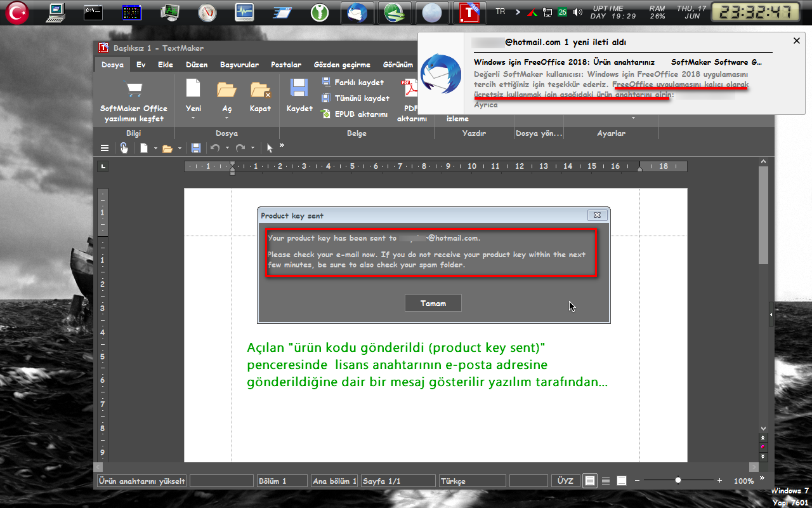Toggle touch mode hand icon

[x=124, y=148]
